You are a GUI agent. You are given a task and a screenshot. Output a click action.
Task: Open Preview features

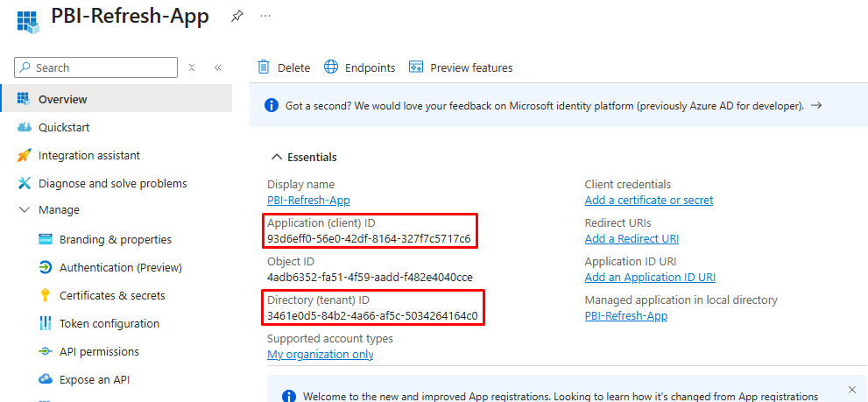coord(461,67)
